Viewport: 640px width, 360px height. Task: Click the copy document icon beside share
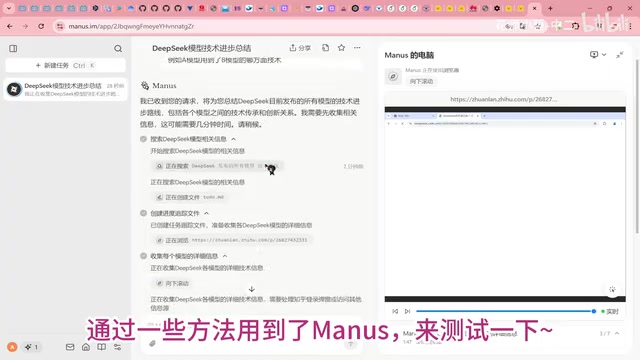pos(325,48)
